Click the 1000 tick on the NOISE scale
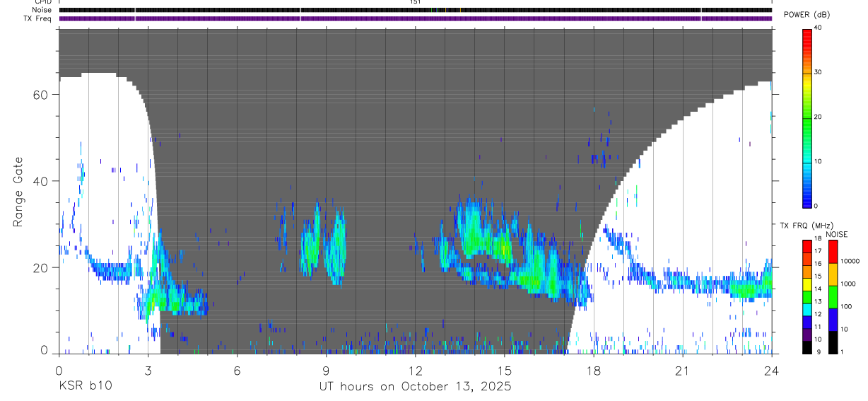The image size is (868, 401). point(848,284)
